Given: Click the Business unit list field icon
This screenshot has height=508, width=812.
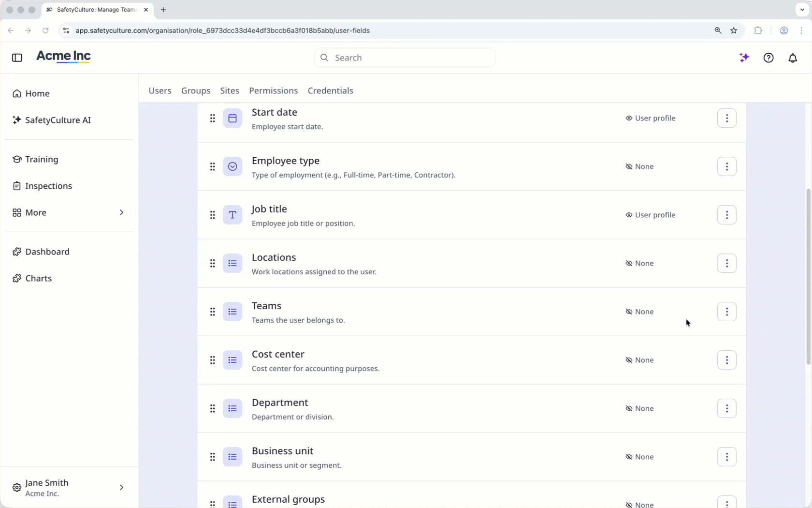Looking at the screenshot, I should (x=232, y=457).
